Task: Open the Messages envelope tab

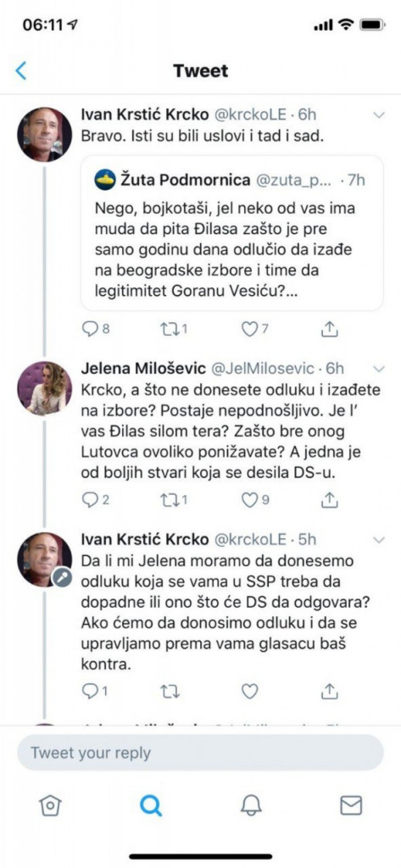Action: click(x=351, y=805)
